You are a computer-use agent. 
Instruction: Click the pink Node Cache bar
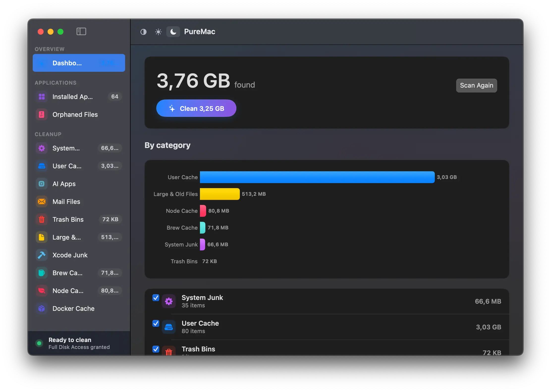[x=203, y=211]
